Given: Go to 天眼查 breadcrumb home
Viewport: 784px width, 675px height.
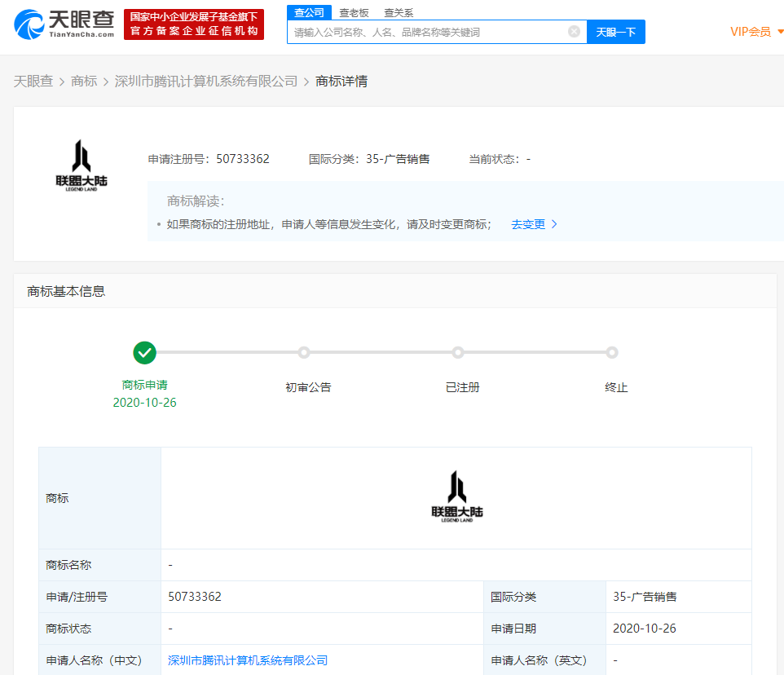Looking at the screenshot, I should (33, 81).
